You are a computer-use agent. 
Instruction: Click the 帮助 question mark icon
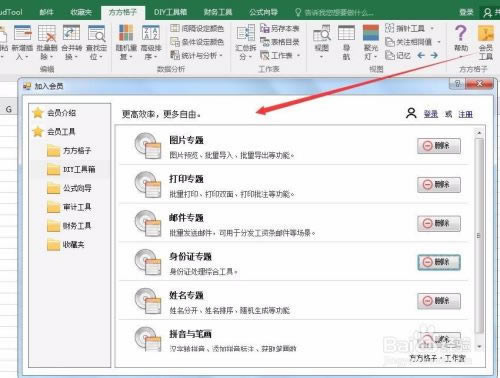click(x=461, y=33)
